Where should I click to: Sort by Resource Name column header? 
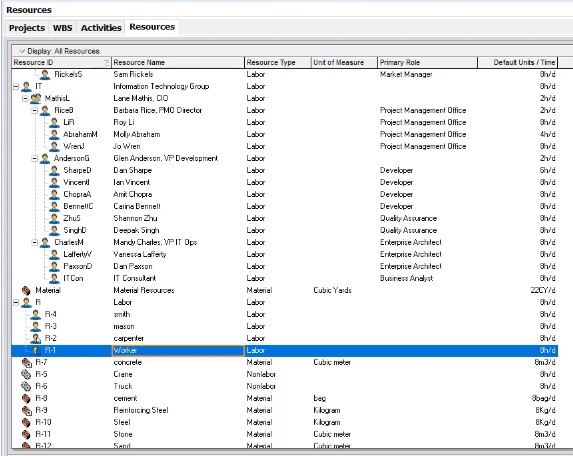(178, 62)
